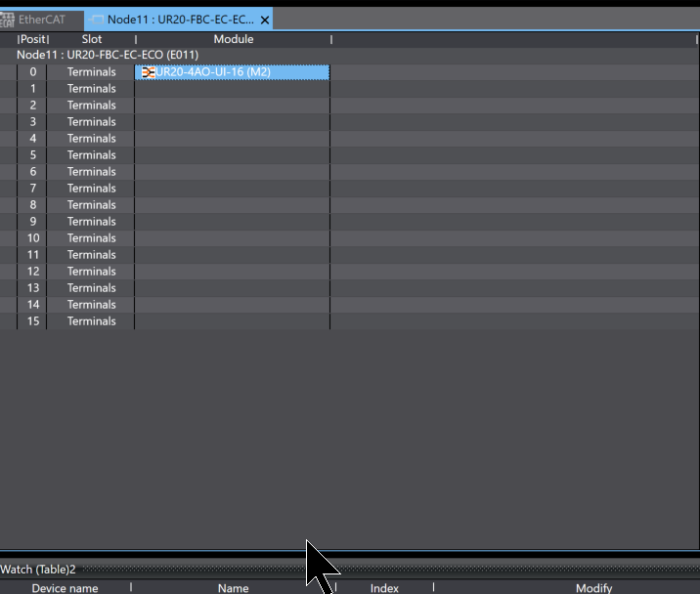Click the Node11 tab page icon
Screen dimensions: 700x594
pyautogui.click(x=97, y=20)
